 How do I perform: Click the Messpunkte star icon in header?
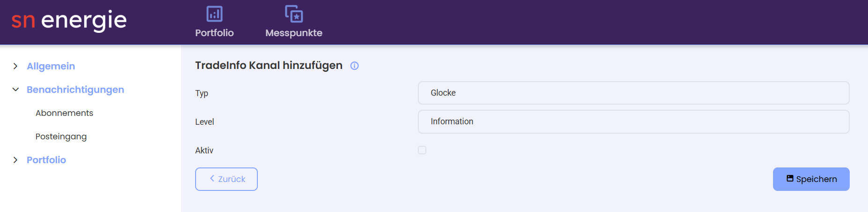click(294, 14)
